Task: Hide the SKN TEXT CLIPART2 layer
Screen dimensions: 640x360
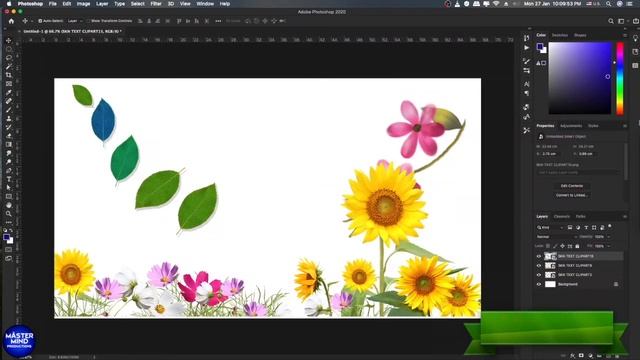Action: [x=539, y=275]
